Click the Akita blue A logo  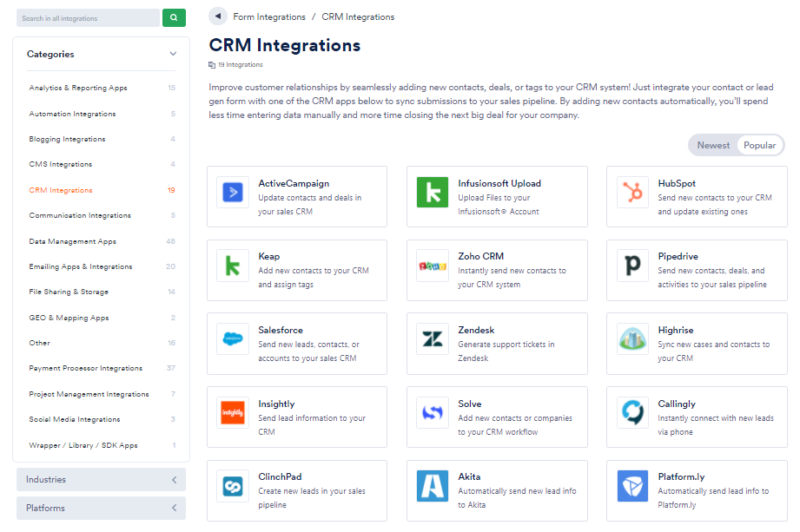pos(433,486)
